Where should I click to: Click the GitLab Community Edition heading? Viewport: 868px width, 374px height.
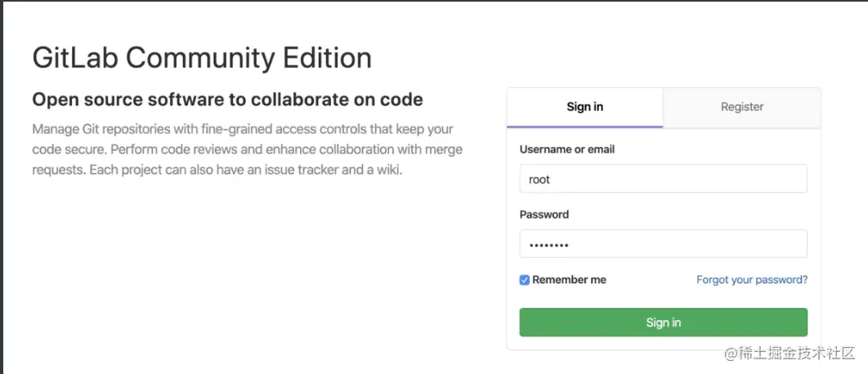click(x=202, y=58)
